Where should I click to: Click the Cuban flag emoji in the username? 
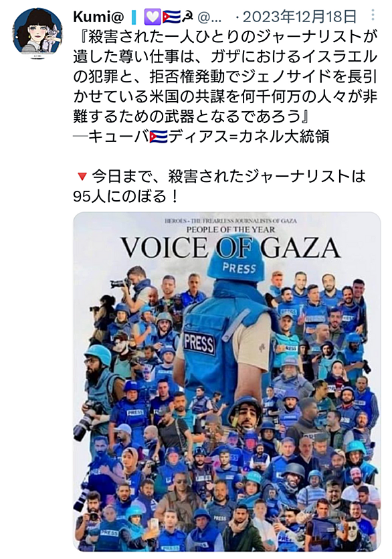(x=171, y=17)
